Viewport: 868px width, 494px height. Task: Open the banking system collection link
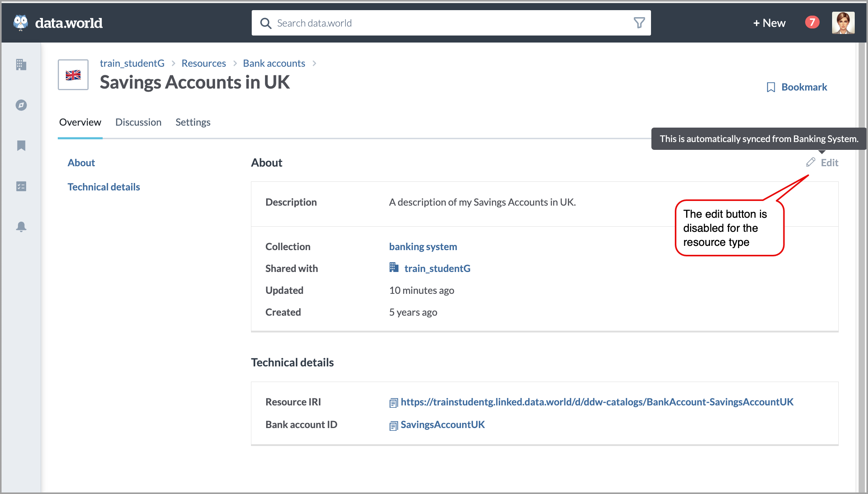(423, 247)
